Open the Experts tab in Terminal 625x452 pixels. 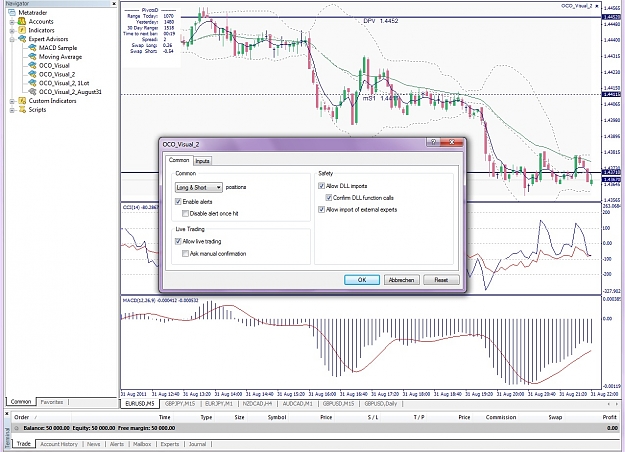coord(170,444)
